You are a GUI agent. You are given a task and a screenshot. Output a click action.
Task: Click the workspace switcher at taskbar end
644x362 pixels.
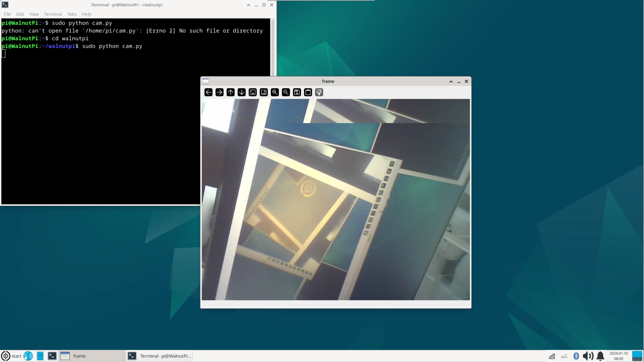(637, 356)
